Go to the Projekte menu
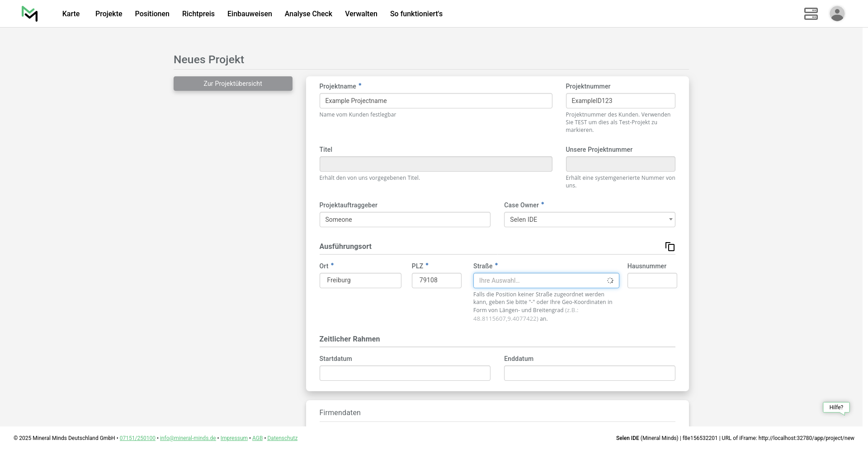The image size is (868, 449). click(x=108, y=14)
